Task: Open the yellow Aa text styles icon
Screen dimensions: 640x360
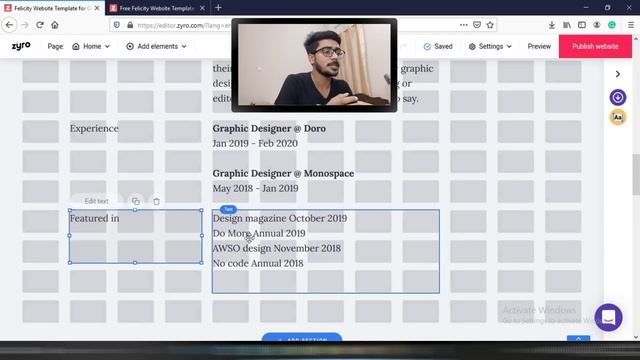Action: pyautogui.click(x=618, y=118)
